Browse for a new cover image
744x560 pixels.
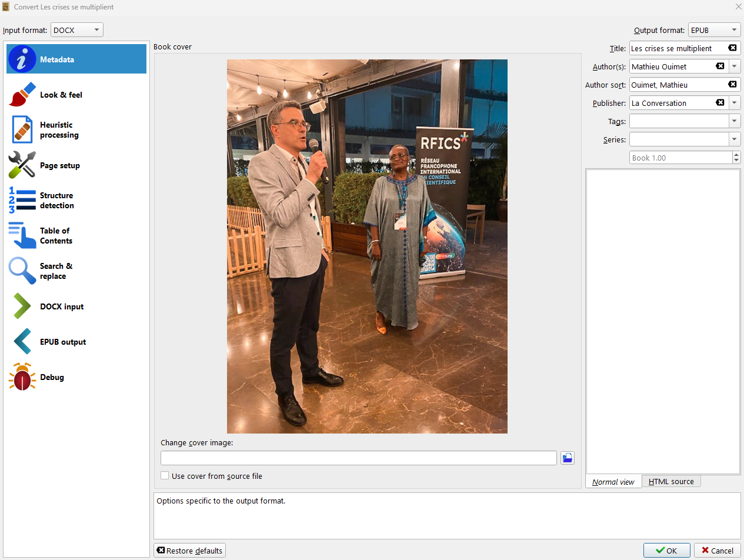click(x=567, y=458)
